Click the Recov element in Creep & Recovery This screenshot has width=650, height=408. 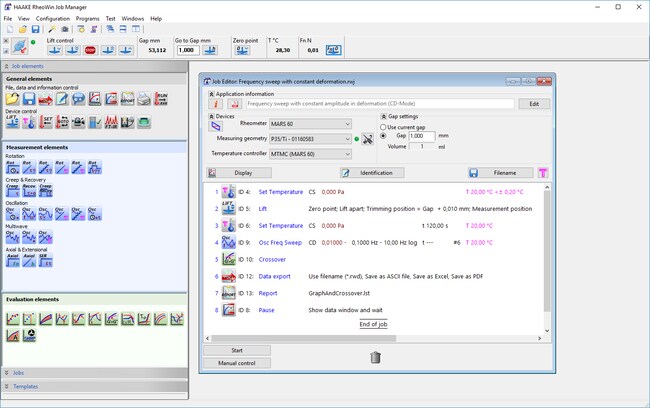click(29, 191)
